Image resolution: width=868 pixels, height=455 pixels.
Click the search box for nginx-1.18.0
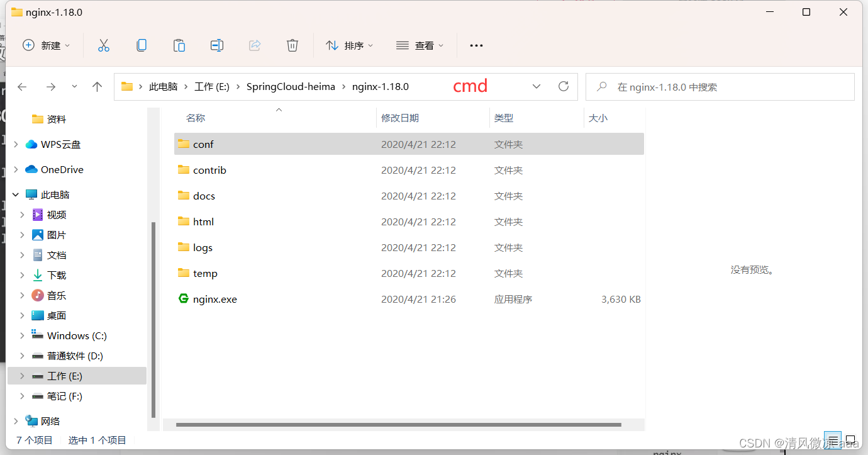tap(720, 87)
